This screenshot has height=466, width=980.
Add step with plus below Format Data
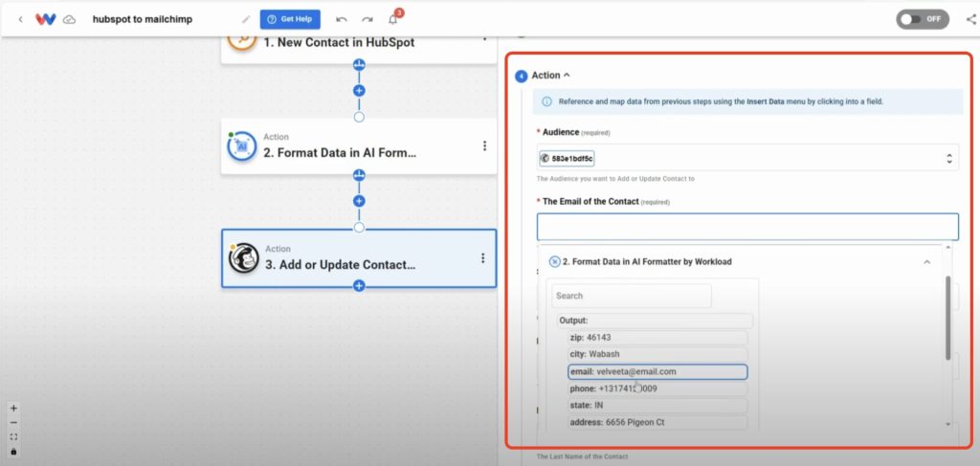click(x=359, y=201)
